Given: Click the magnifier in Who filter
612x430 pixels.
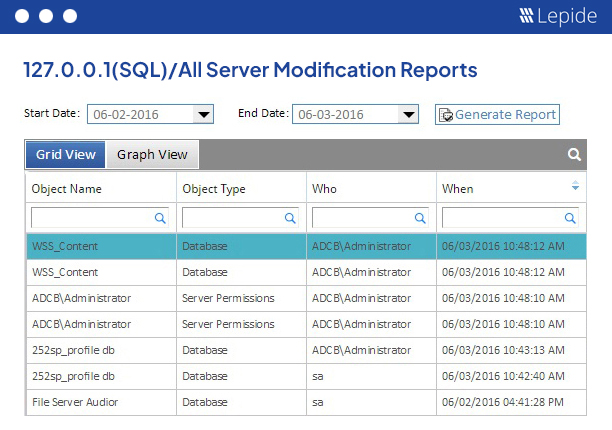Looking at the screenshot, I should click(420, 218).
